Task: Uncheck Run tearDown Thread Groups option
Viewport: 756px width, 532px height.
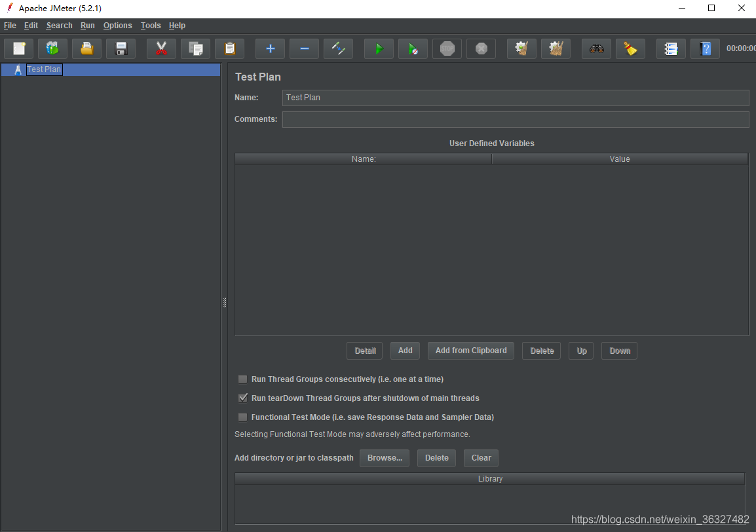Action: [x=242, y=398]
